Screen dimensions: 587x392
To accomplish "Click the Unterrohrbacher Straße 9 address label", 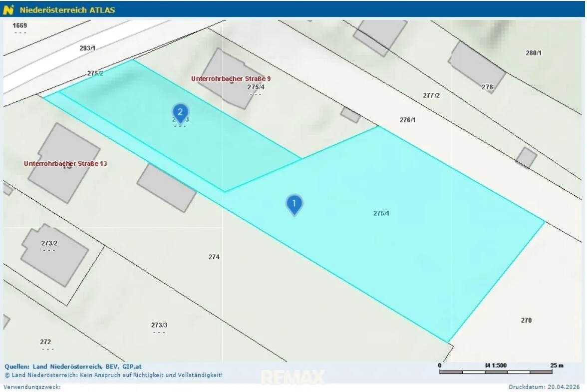I will [x=231, y=78].
